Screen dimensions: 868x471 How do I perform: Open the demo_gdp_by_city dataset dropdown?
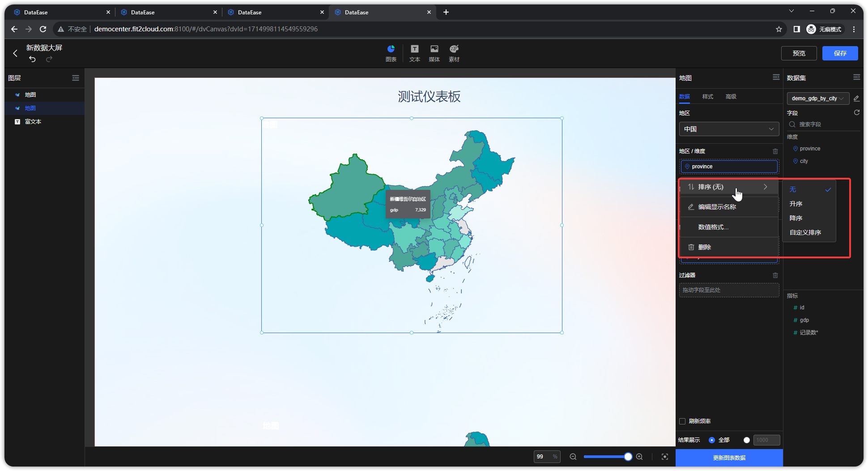[818, 98]
